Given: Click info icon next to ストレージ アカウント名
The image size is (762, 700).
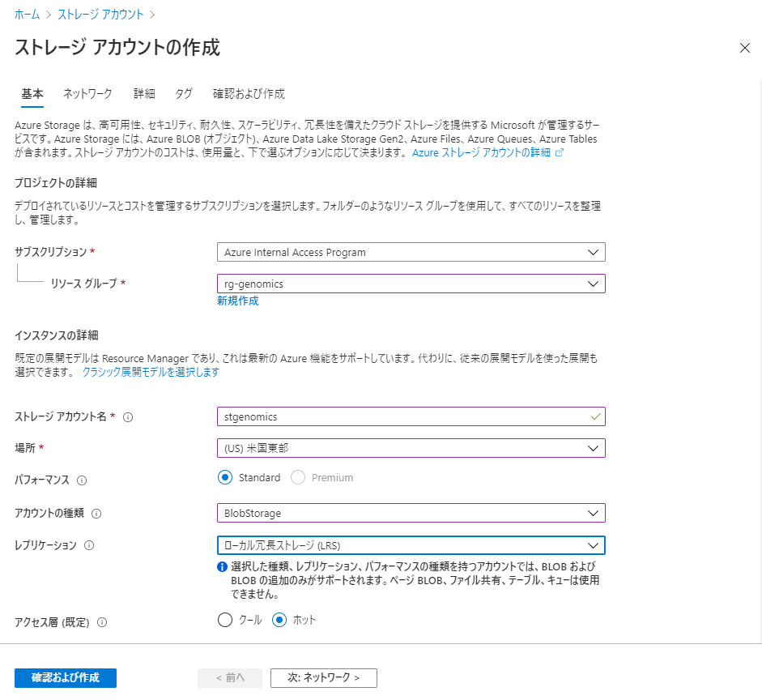Looking at the screenshot, I should tap(128, 417).
